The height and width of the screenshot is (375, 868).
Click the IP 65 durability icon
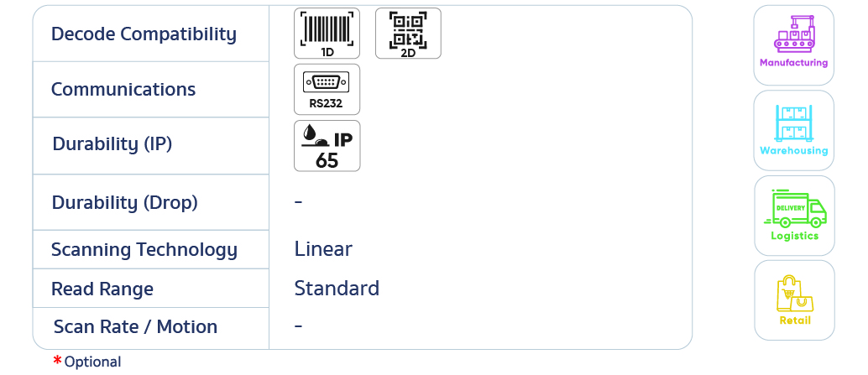(x=327, y=145)
